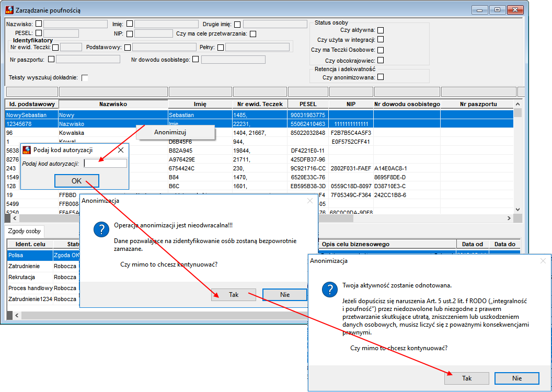Click the table's vertical scrollbar down arrow
The height and width of the screenshot is (392, 552).
(x=517, y=210)
